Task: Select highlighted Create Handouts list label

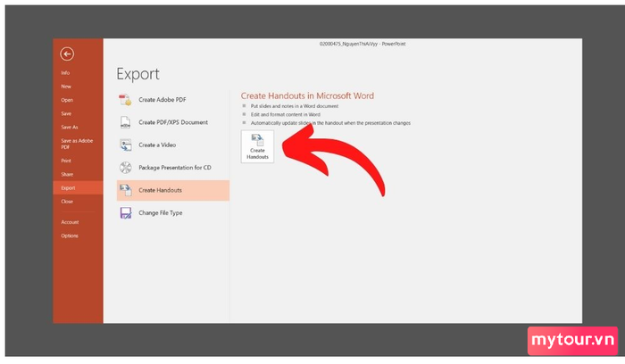Action: [x=160, y=190]
